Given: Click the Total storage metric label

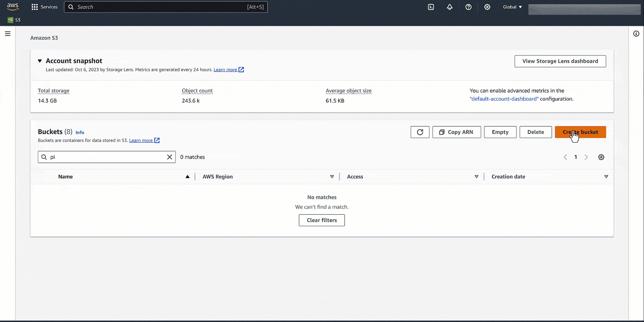Looking at the screenshot, I should pos(53,91).
